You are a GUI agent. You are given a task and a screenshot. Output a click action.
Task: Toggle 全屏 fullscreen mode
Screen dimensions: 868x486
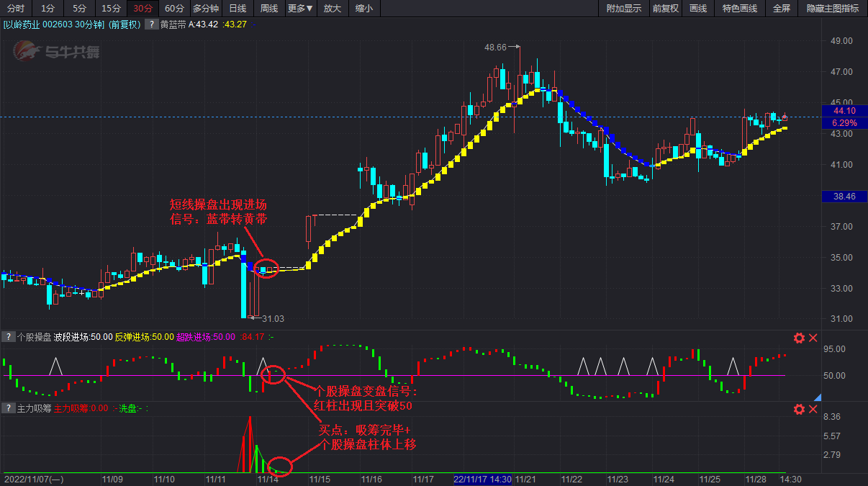click(782, 9)
